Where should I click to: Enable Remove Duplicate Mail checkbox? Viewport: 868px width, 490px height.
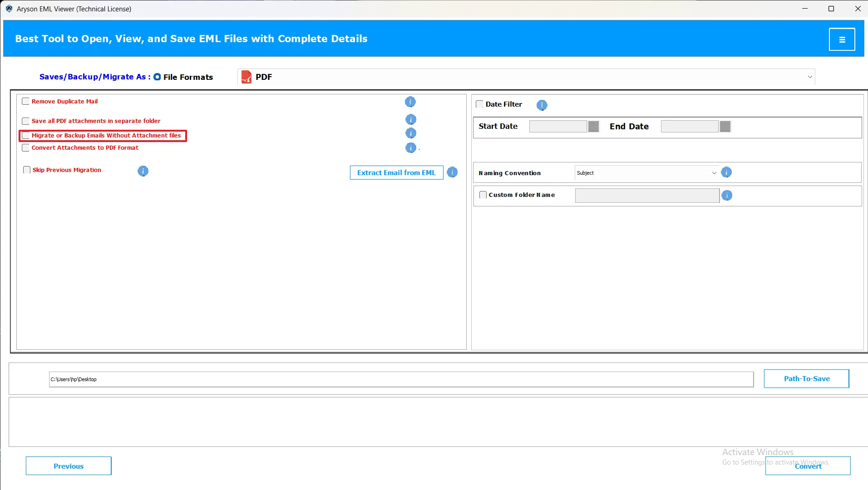pyautogui.click(x=26, y=102)
